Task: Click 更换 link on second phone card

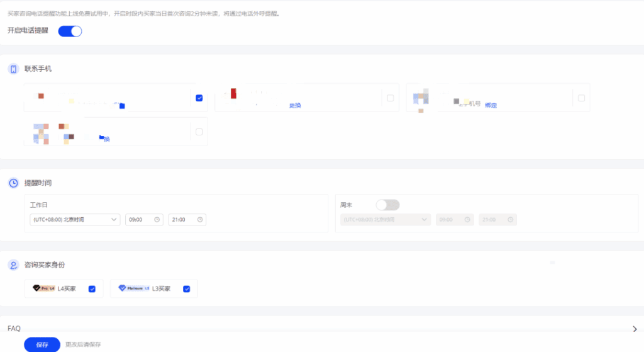Action: [x=295, y=106]
